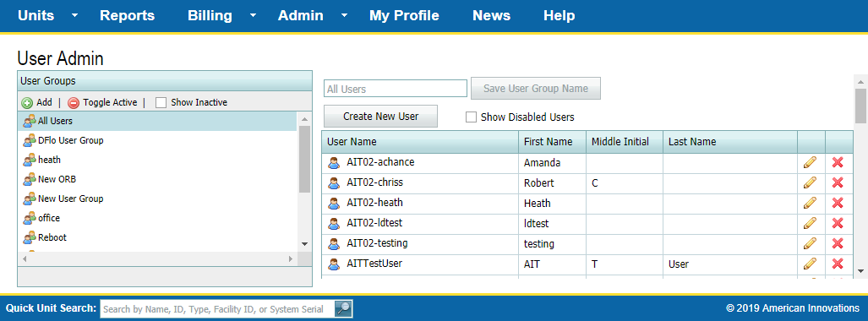This screenshot has width=868, height=321.
Task: Open the Reports menu
Action: point(128,15)
